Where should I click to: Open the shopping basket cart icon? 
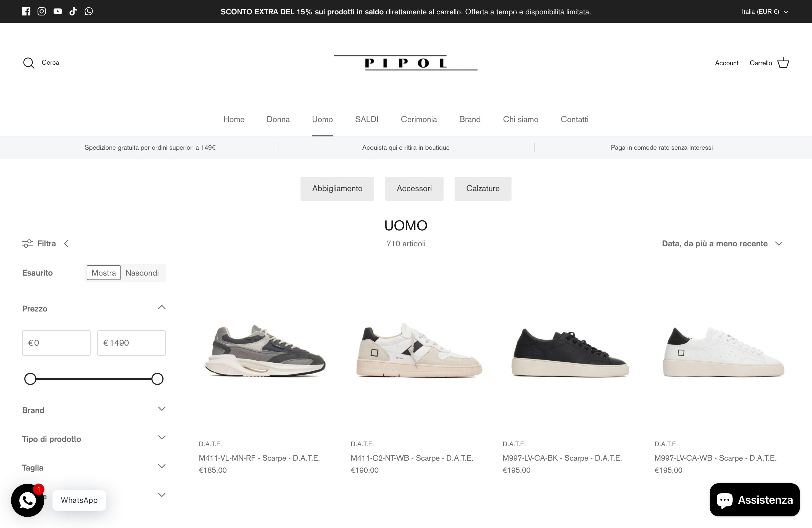tap(783, 63)
